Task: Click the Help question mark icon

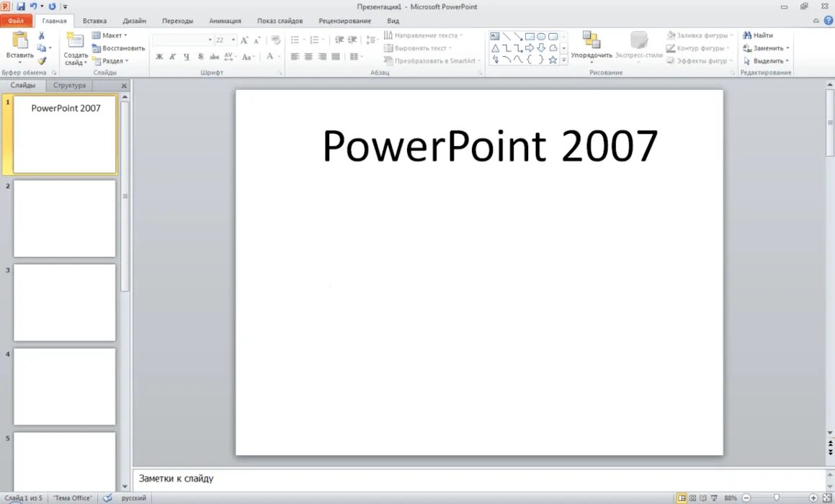Action: point(828,21)
